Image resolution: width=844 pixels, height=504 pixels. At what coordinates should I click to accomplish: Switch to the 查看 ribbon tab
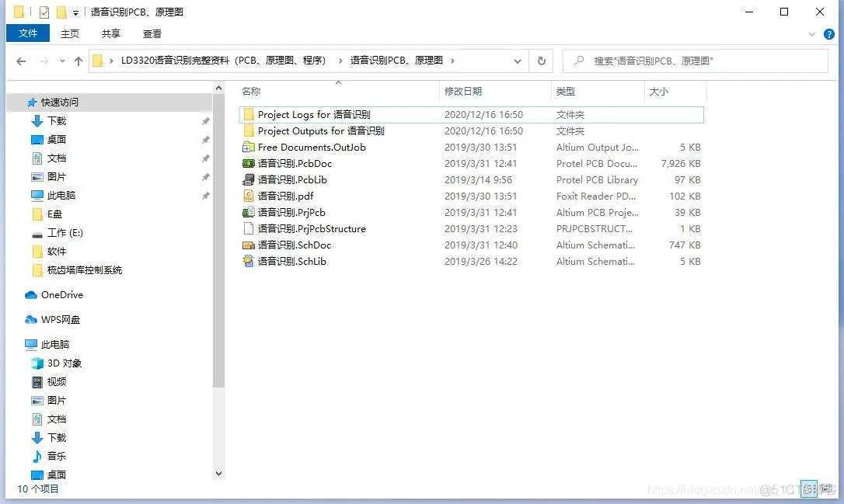152,34
